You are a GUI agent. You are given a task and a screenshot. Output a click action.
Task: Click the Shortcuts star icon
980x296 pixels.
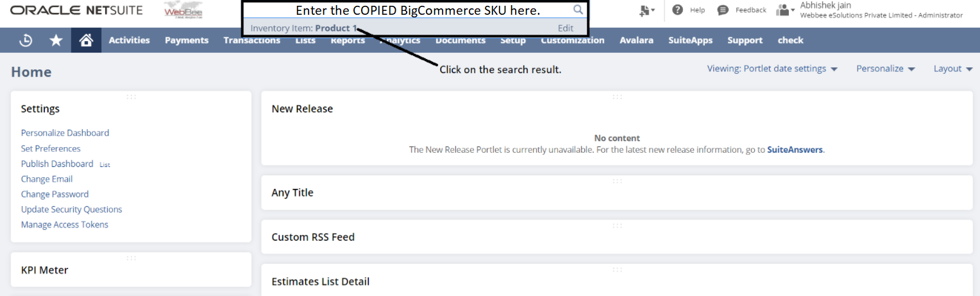tap(56, 40)
